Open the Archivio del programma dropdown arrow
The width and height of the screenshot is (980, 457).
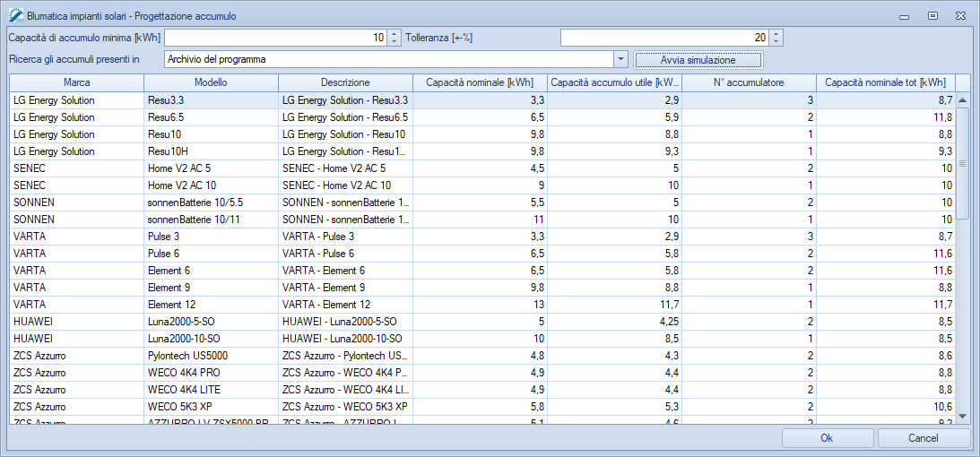[x=620, y=59]
